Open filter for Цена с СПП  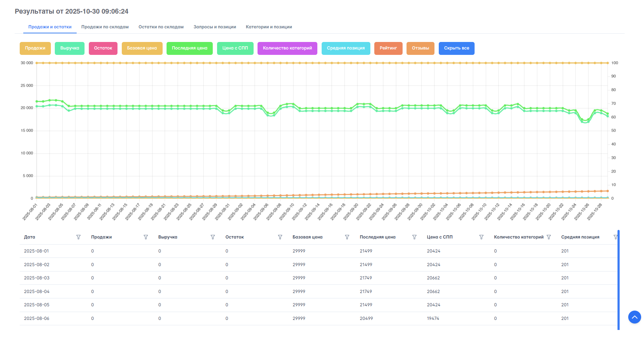point(481,237)
